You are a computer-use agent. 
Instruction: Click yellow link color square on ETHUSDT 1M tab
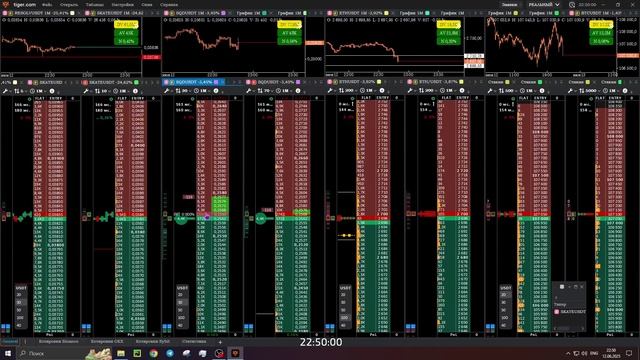pos(386,13)
